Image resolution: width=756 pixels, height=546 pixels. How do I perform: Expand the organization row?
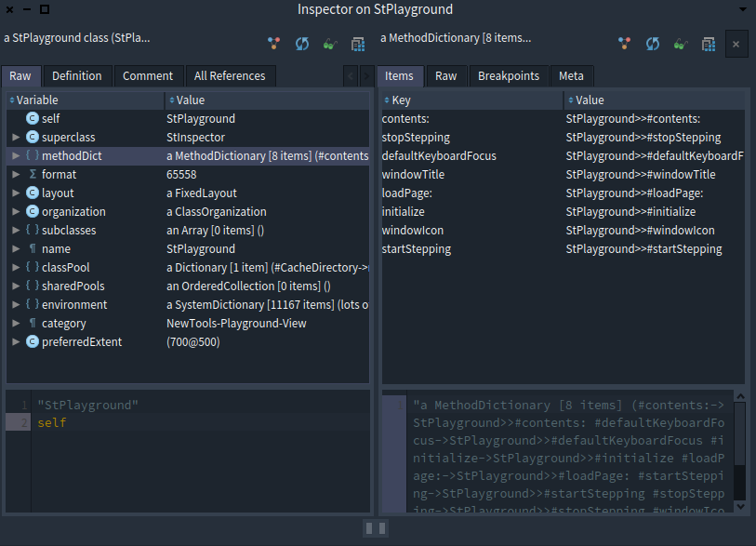(16, 211)
